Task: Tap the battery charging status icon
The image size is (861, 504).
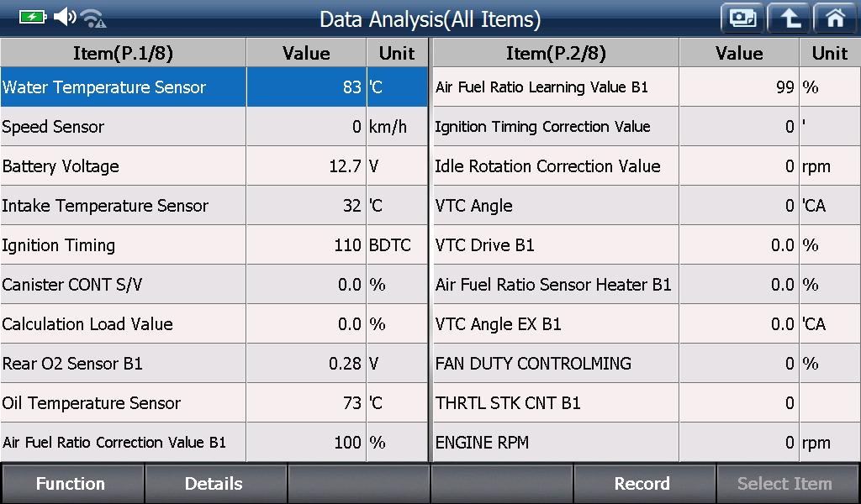Action: [x=33, y=17]
